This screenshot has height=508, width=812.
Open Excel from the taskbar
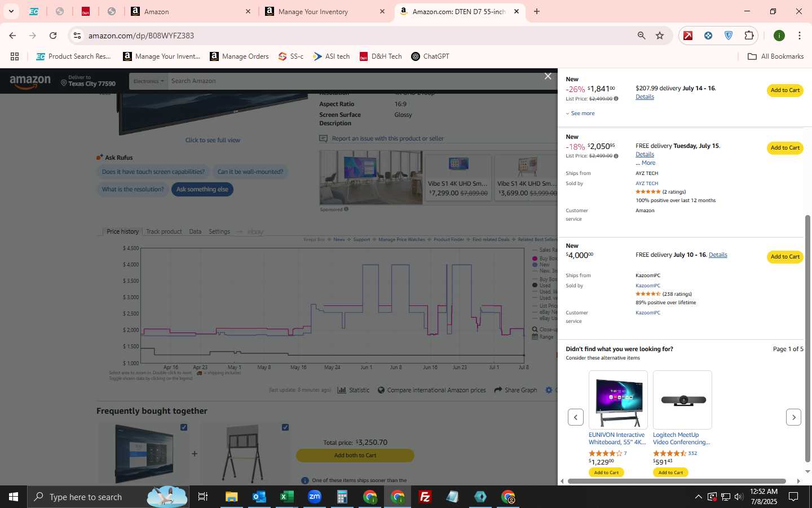point(286,497)
